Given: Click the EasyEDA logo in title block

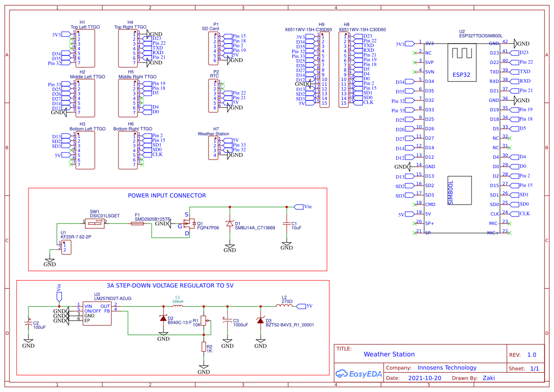Looking at the screenshot, I should 358,374.
